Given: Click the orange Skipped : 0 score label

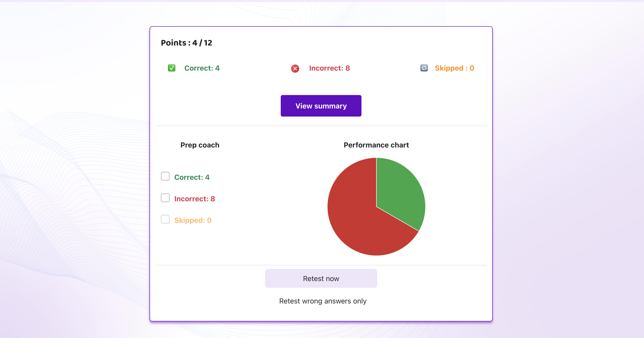Looking at the screenshot, I should click(x=454, y=68).
